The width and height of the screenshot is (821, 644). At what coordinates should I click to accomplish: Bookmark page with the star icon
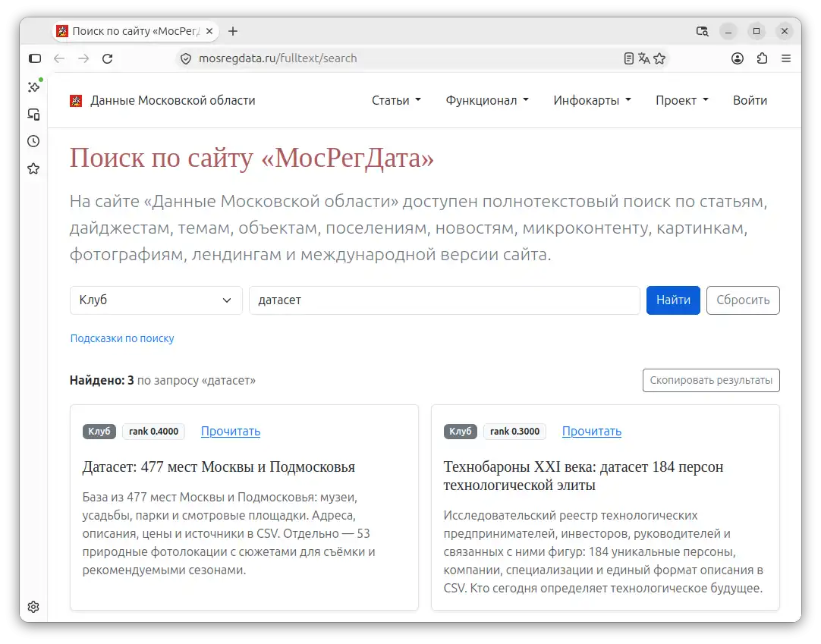point(659,58)
